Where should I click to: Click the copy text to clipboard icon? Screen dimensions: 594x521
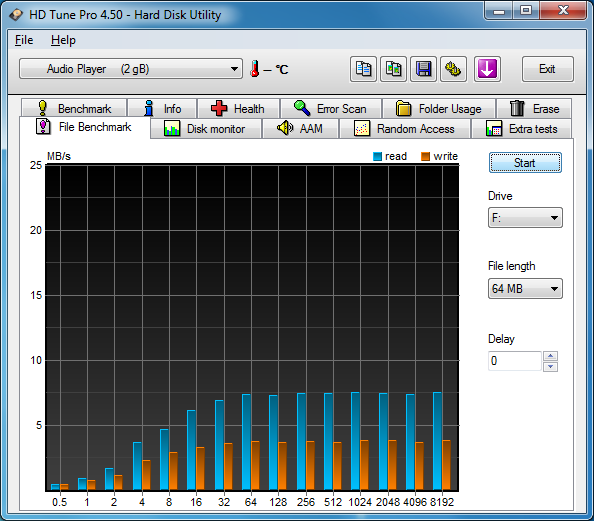[x=363, y=69]
